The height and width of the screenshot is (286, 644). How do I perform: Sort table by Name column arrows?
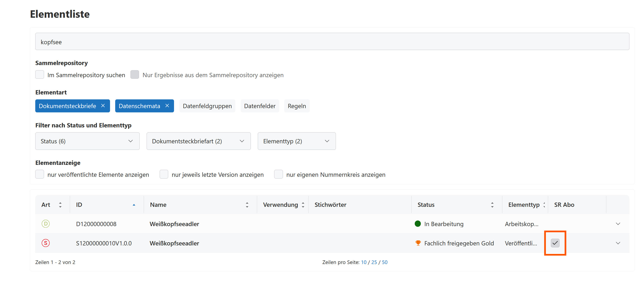tap(247, 205)
